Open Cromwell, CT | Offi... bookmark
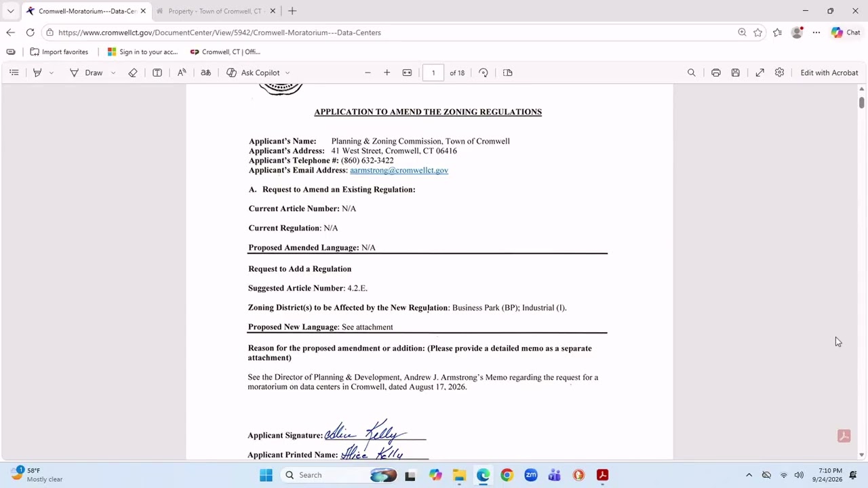The image size is (868, 488). point(225,52)
